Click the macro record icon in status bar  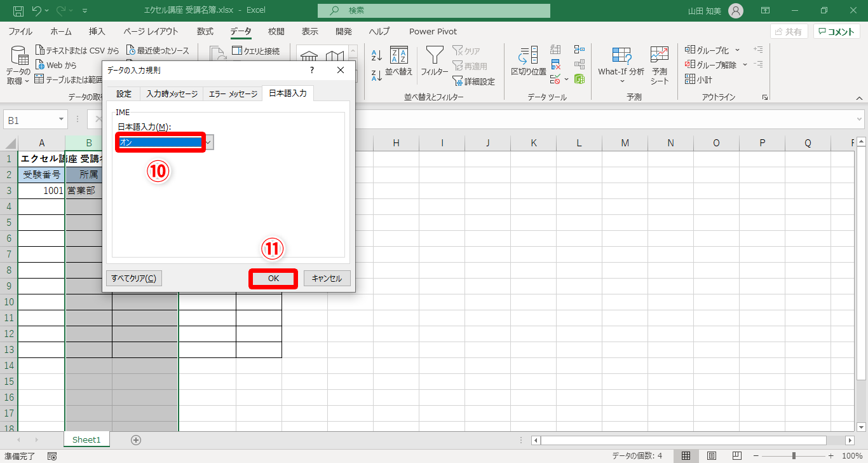point(52,456)
